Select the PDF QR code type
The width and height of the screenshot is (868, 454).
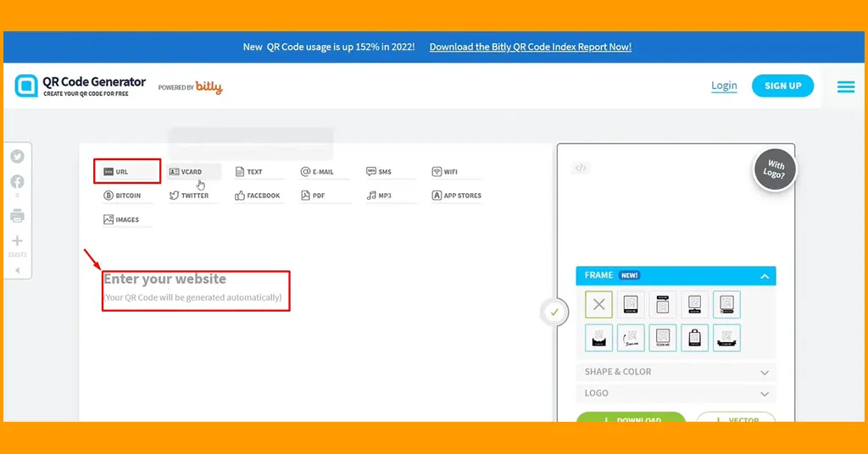pos(325,195)
